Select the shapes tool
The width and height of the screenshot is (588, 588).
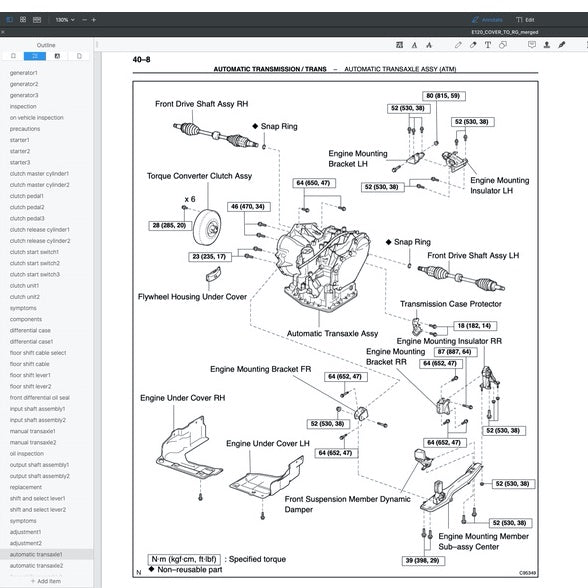[502, 45]
